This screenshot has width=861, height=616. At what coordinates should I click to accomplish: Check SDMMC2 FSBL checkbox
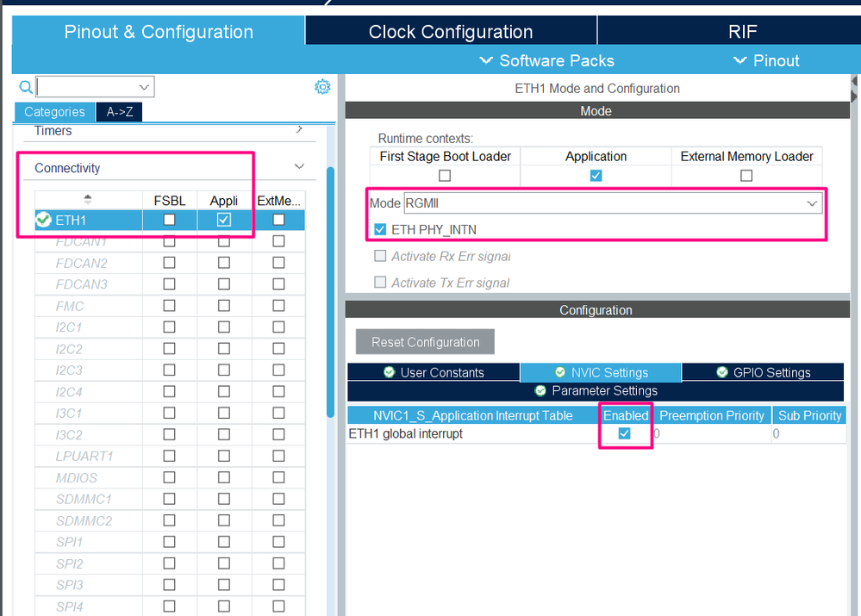point(169,520)
